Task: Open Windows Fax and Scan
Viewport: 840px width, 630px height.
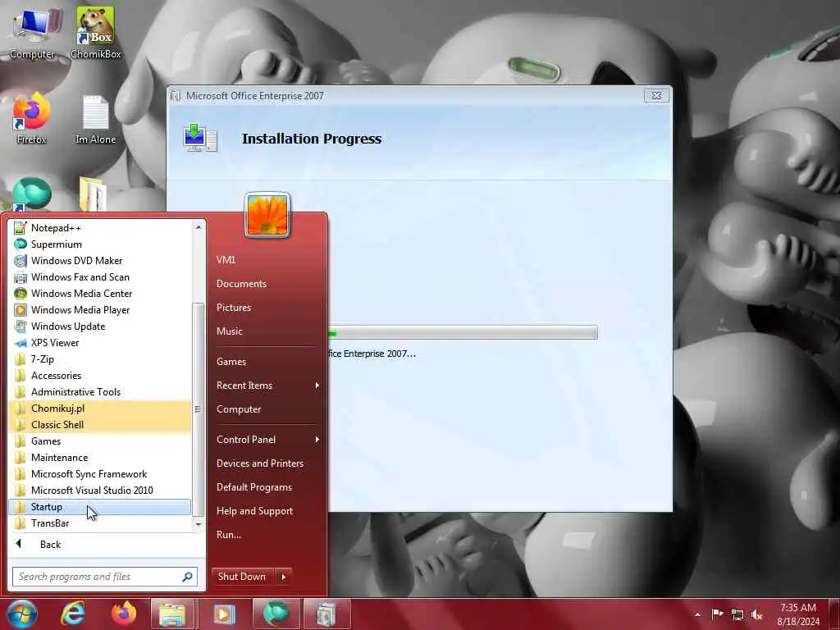Action: coord(99,277)
